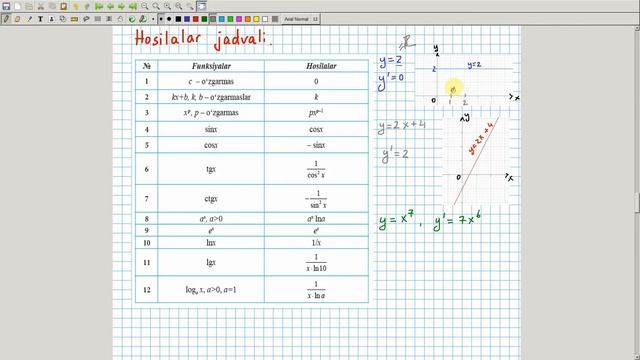Pick the black color swatch
The width and height of the screenshot is (640, 360).
tap(178, 19)
